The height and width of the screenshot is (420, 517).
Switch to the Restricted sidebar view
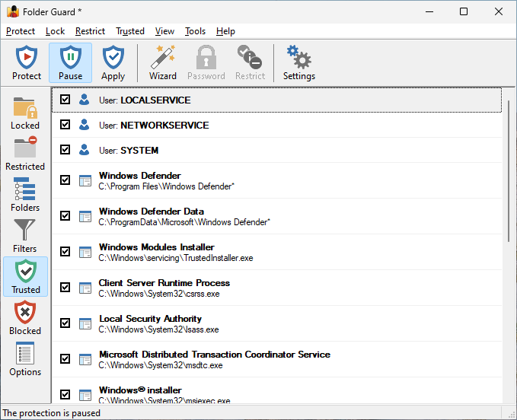(25, 154)
